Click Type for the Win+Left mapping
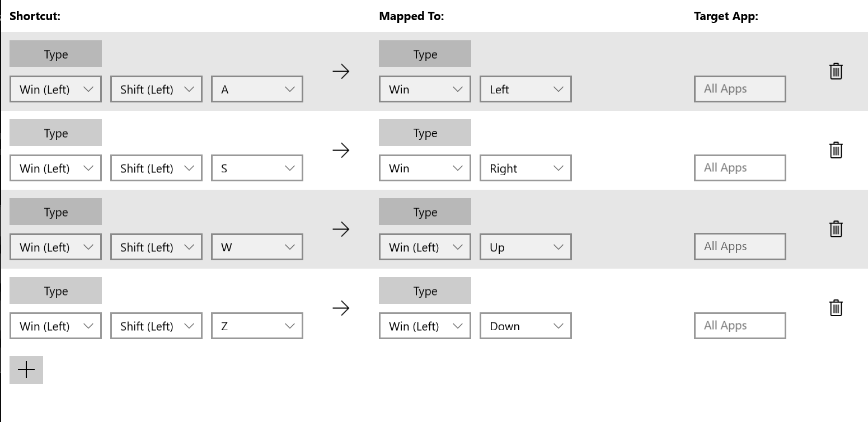The width and height of the screenshot is (868, 422). (425, 54)
